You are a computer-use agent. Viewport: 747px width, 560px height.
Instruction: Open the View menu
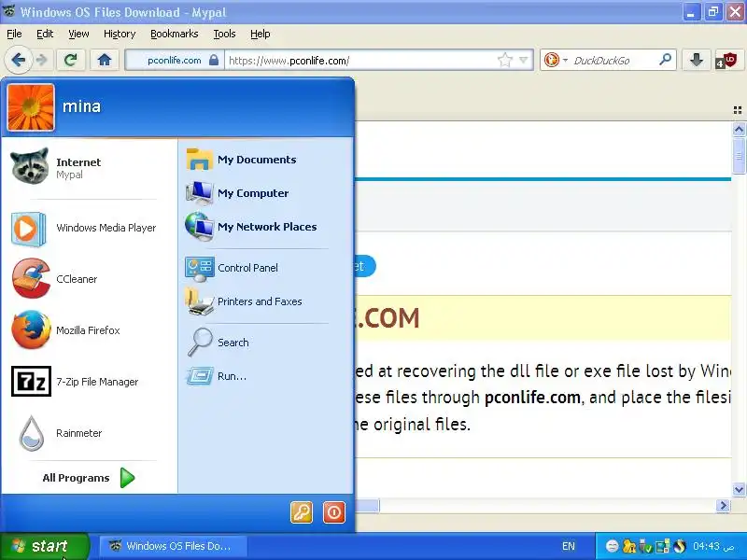(78, 34)
